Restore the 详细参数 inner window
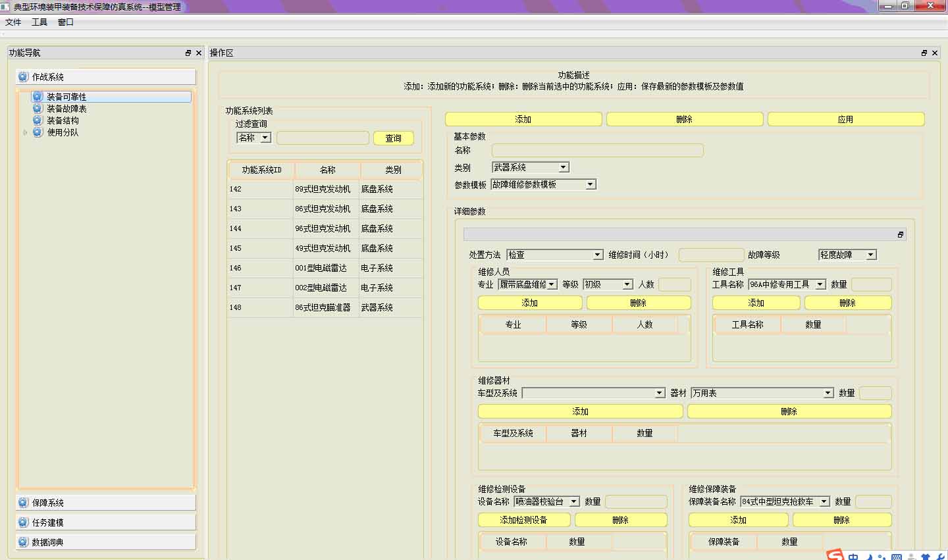 click(x=901, y=235)
